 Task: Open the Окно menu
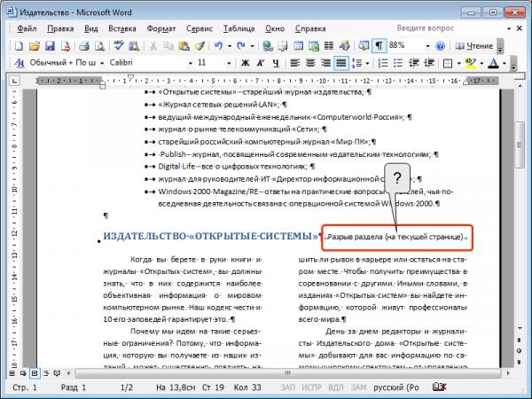tap(275, 28)
